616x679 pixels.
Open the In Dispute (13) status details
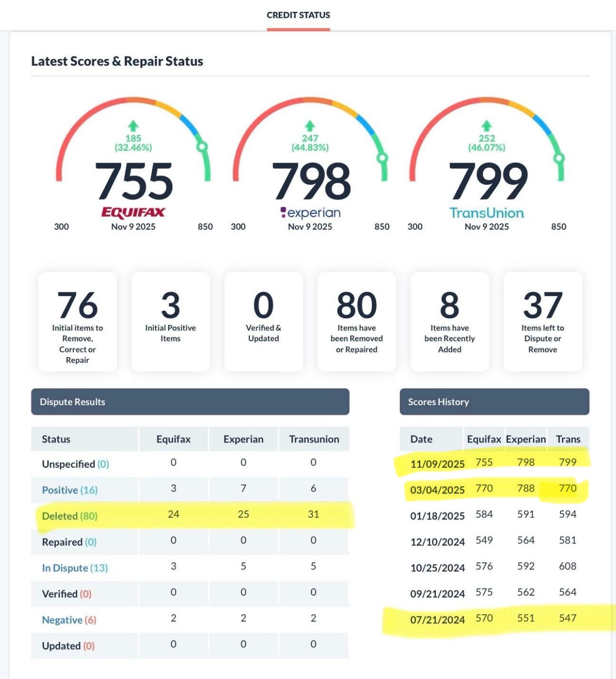pos(74,568)
